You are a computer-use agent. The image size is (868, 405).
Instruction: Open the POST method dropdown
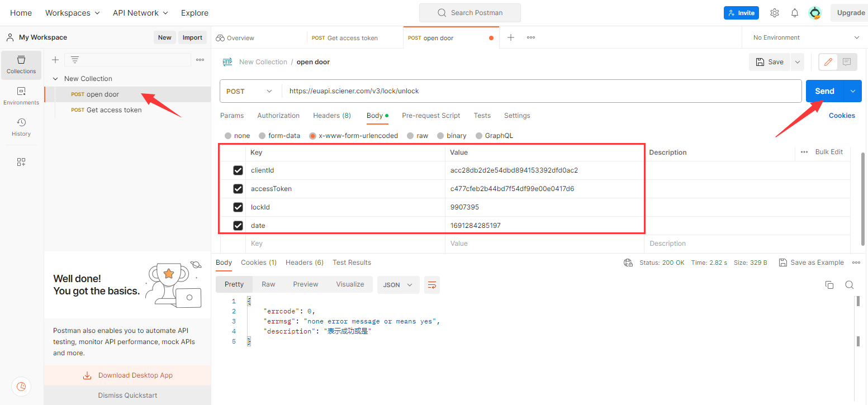249,91
